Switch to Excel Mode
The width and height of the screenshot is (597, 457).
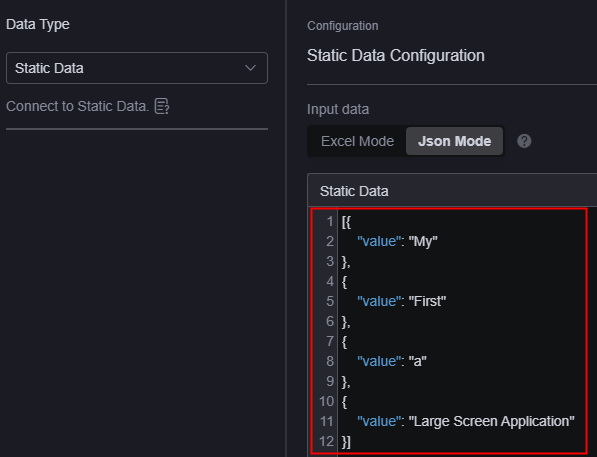357,141
